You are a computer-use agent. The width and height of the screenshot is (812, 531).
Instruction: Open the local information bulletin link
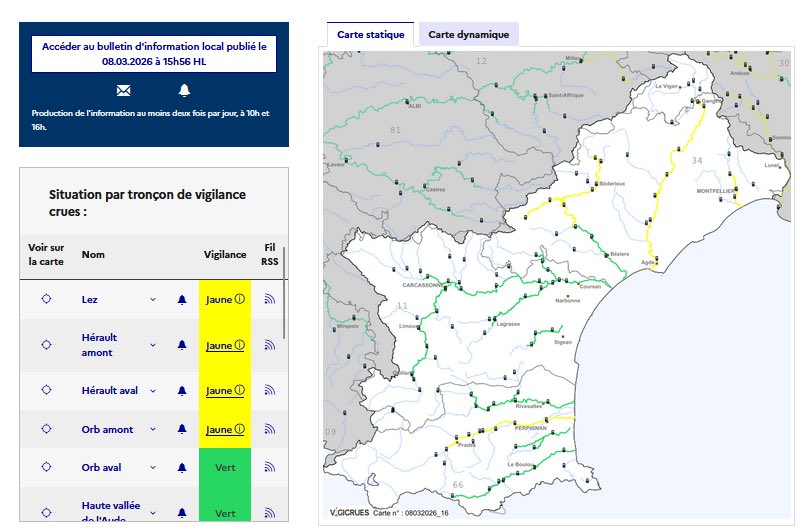tap(154, 54)
